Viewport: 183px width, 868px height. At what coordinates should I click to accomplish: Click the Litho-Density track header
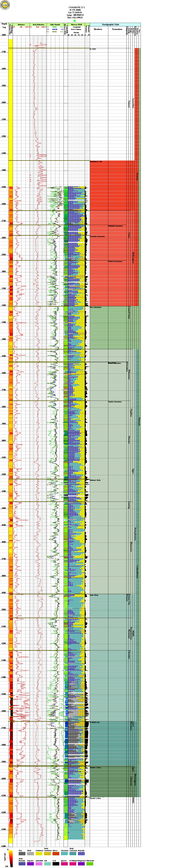[x=55, y=25]
